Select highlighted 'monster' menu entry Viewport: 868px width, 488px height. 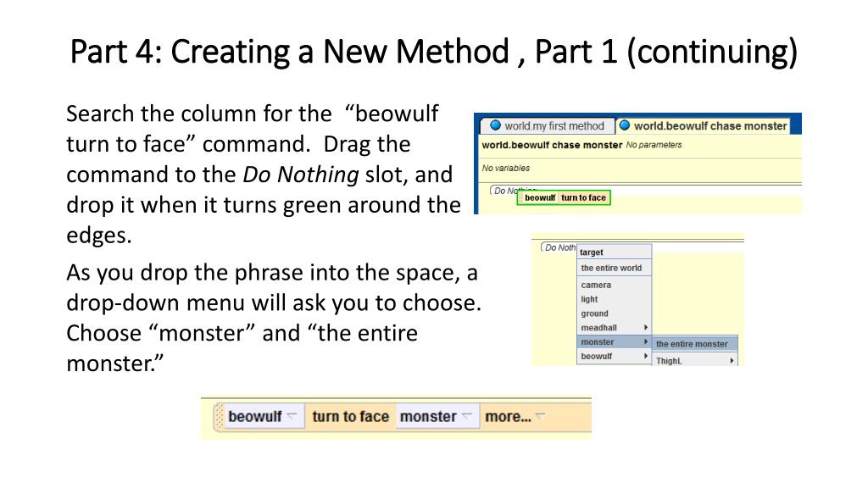pos(614,342)
